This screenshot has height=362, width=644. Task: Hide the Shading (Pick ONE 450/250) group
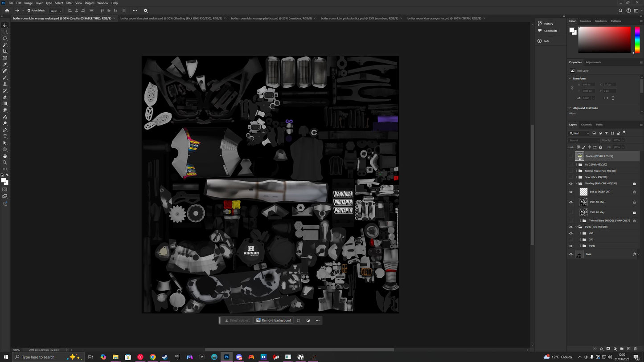[571, 183]
